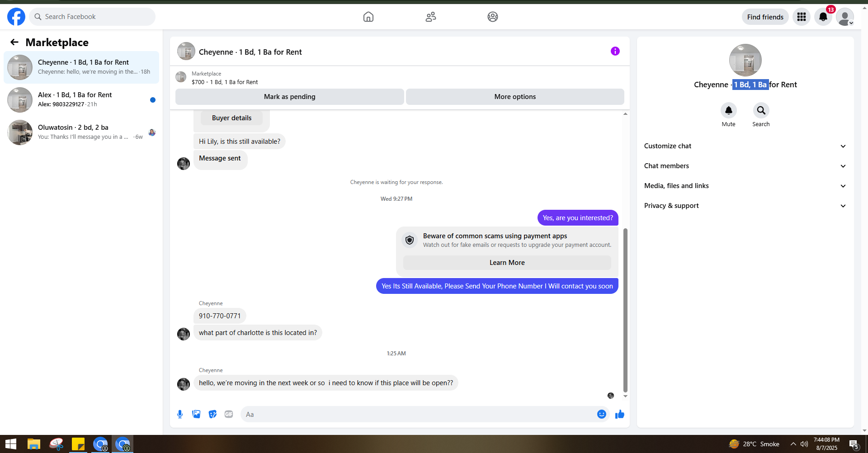Viewport: 868px width, 453px height.
Task: Click the taskbar clock and date
Action: [x=826, y=444]
